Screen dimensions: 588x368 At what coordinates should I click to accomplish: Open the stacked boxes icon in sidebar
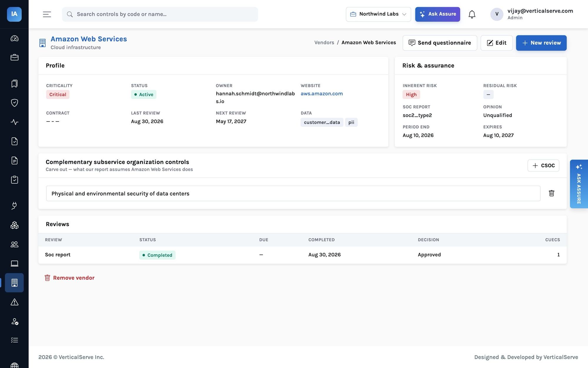(14, 225)
